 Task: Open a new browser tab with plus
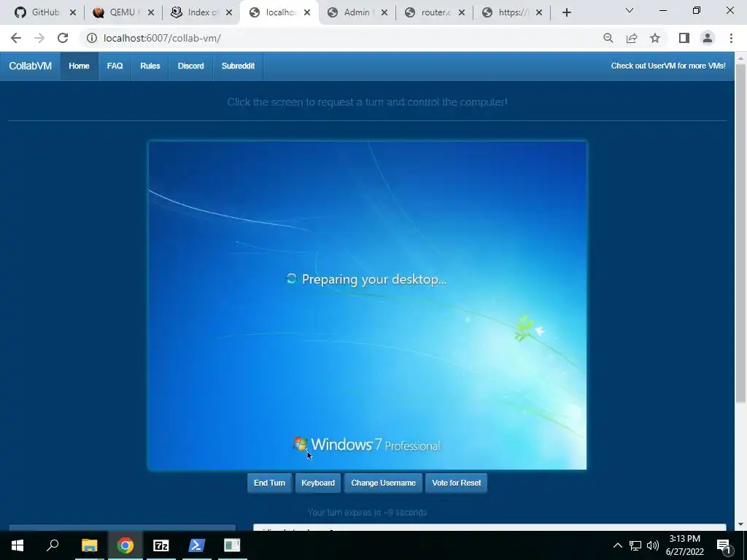(566, 12)
